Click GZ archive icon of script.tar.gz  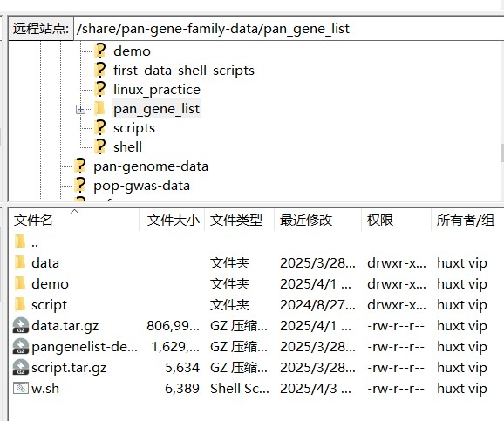pyautogui.click(x=21, y=367)
